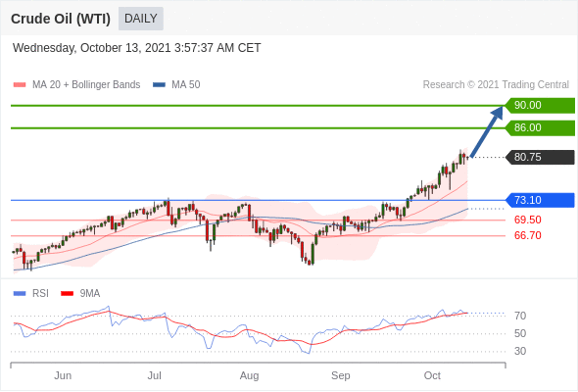Image resolution: width=578 pixels, height=392 pixels.
Task: Click the blue upward trend arrow
Action: 487,131
